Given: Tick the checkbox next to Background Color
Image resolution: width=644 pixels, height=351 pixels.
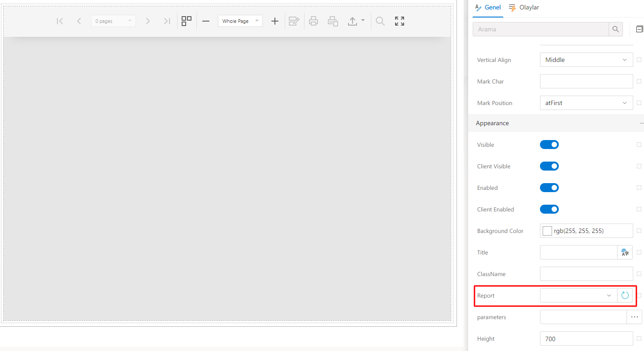Looking at the screenshot, I should [639, 231].
